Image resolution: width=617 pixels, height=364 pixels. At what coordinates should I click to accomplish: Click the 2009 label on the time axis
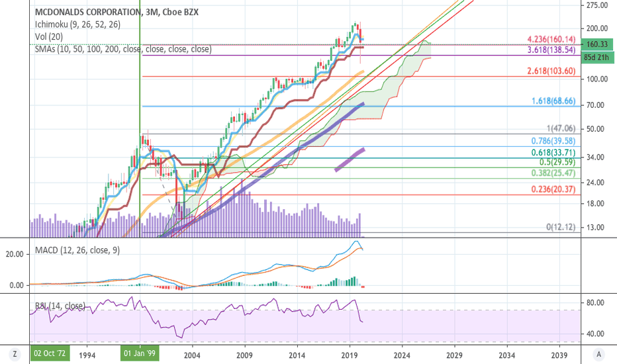(244, 355)
